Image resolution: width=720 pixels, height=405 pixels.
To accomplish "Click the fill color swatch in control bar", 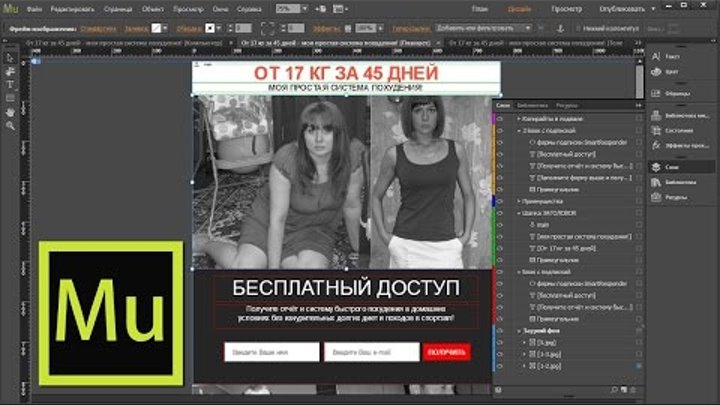I will 157,28.
